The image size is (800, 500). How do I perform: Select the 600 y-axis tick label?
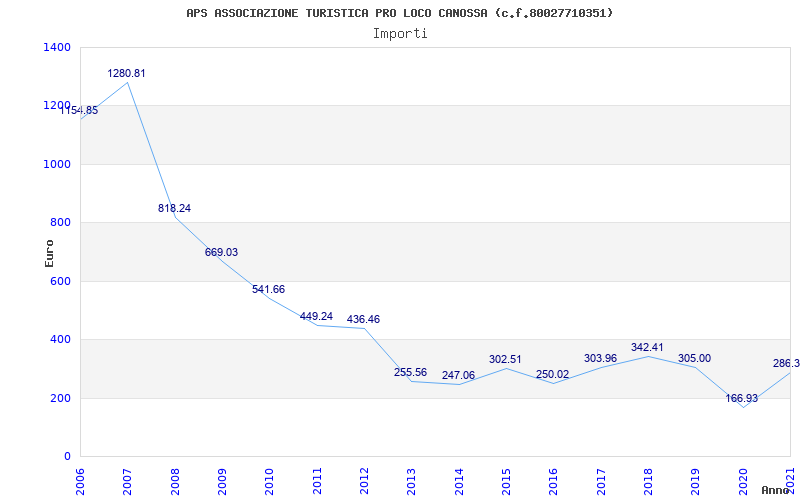[60, 281]
